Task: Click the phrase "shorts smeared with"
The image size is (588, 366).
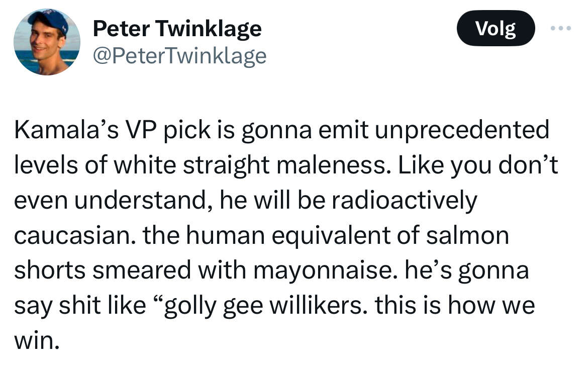Action: pyautogui.click(x=130, y=271)
